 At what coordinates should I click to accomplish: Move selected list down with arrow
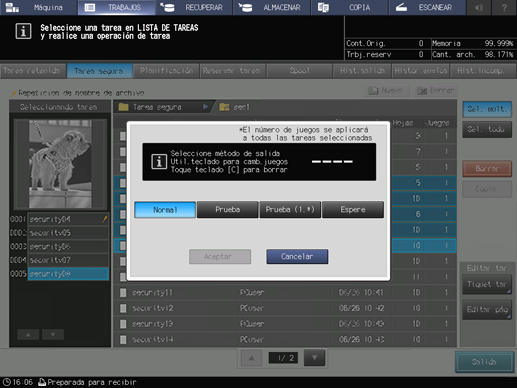pyautogui.click(x=53, y=335)
